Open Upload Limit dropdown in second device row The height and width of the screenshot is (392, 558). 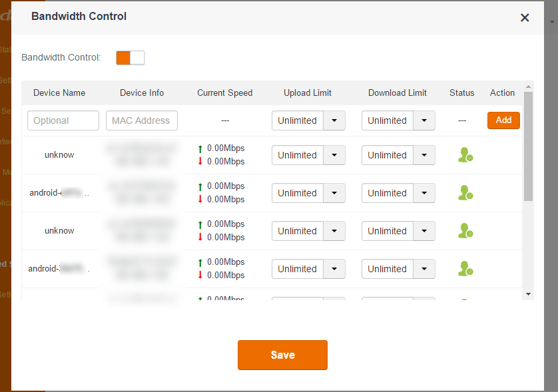[334, 193]
